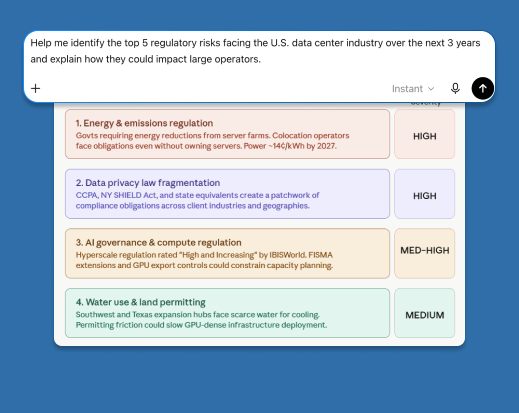519x413 pixels.
Task: Open the Water use & land permitting card
Action: [x=227, y=313]
